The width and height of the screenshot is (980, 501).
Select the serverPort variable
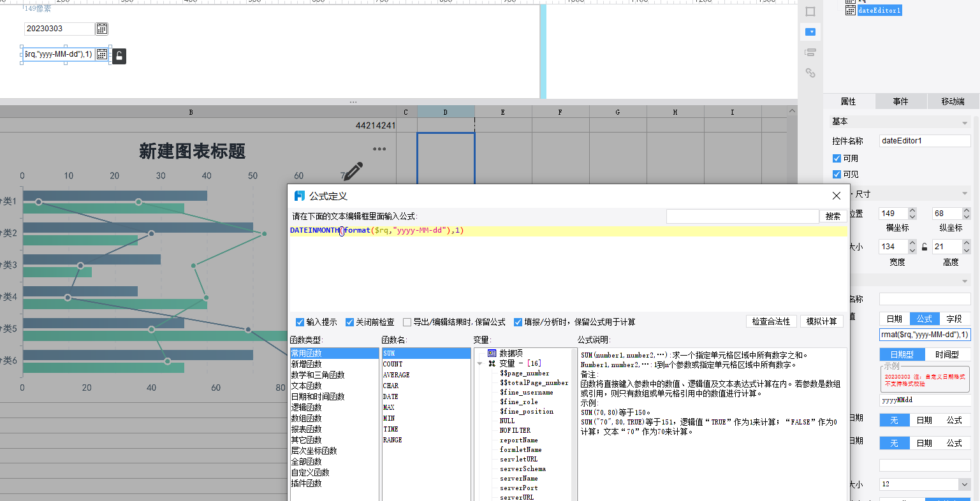coord(519,488)
